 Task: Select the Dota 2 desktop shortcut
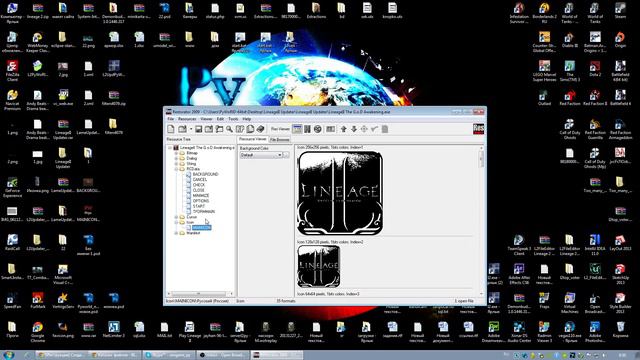595,69
